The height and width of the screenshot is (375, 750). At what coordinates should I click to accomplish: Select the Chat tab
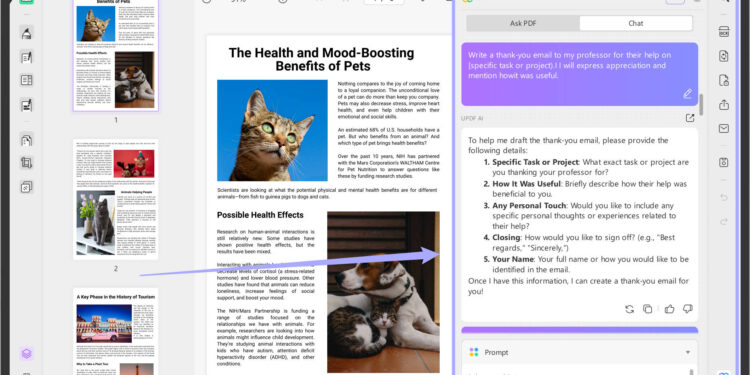(x=636, y=23)
